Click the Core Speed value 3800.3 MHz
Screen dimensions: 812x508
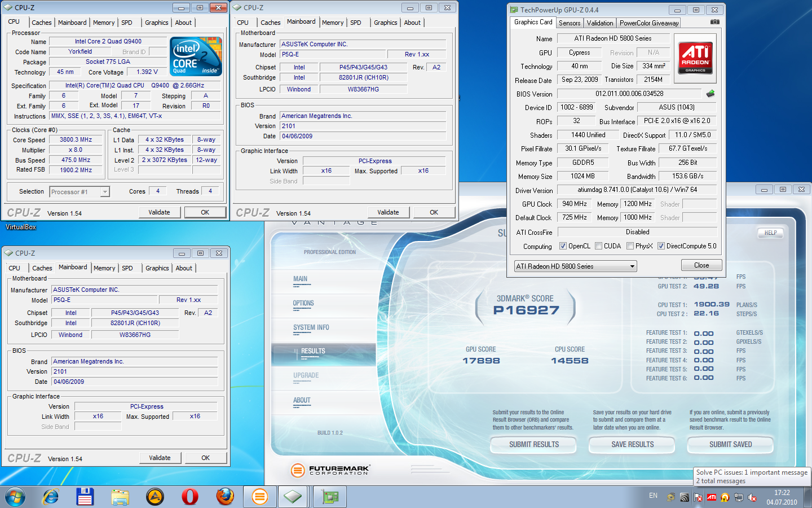[x=76, y=139]
